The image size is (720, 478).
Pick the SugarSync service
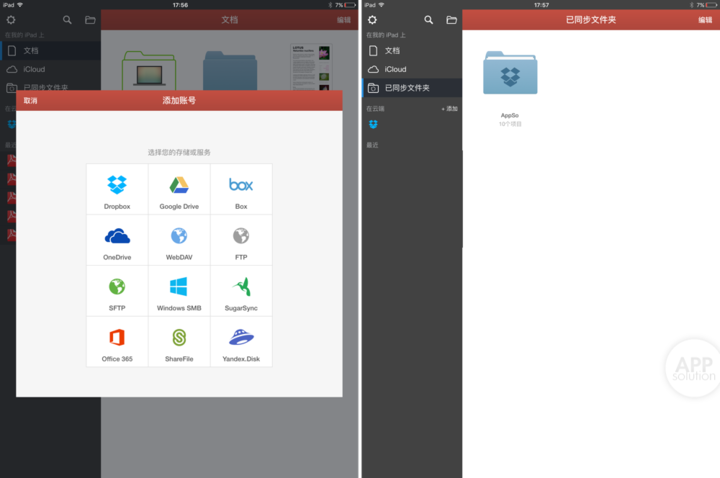click(x=241, y=291)
